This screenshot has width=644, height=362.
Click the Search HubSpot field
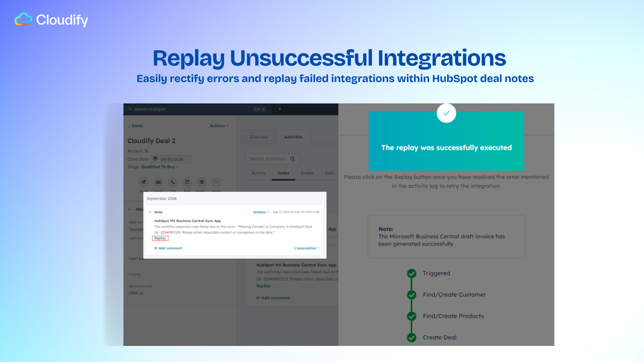coord(189,109)
